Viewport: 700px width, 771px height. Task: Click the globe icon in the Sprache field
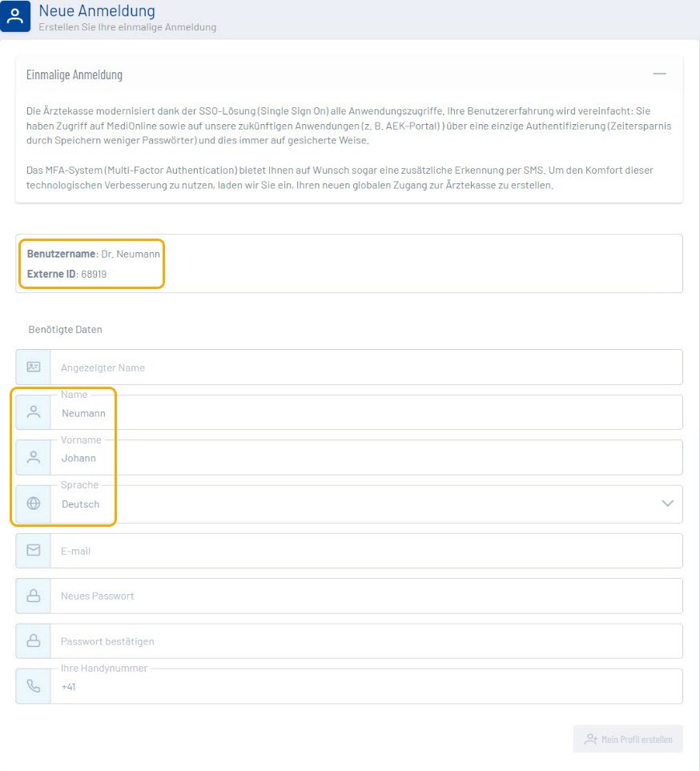[x=34, y=504]
